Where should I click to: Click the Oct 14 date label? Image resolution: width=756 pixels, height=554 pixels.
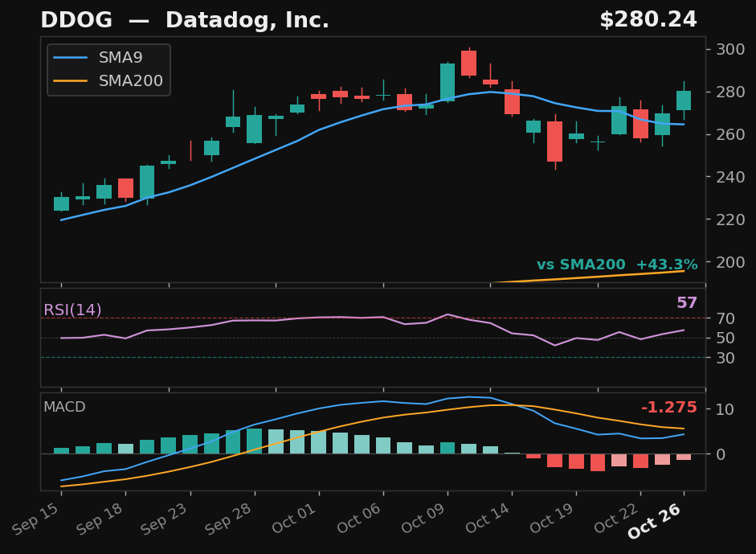[x=488, y=519]
